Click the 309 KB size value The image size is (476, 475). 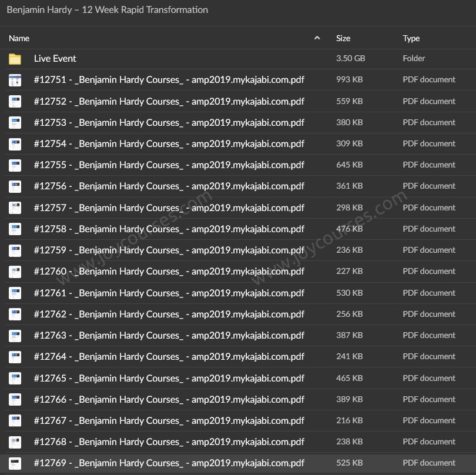pyautogui.click(x=350, y=143)
